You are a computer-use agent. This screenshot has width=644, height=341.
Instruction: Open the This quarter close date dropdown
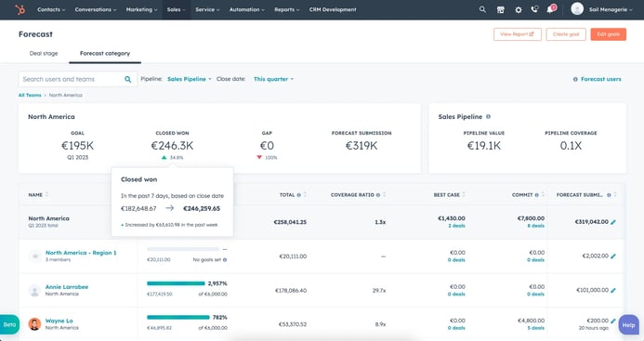273,79
